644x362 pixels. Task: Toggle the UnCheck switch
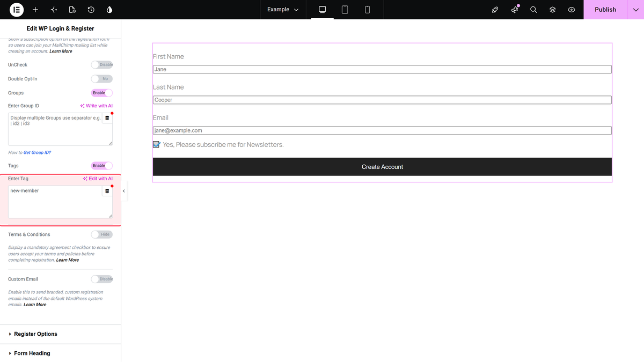pos(102,65)
